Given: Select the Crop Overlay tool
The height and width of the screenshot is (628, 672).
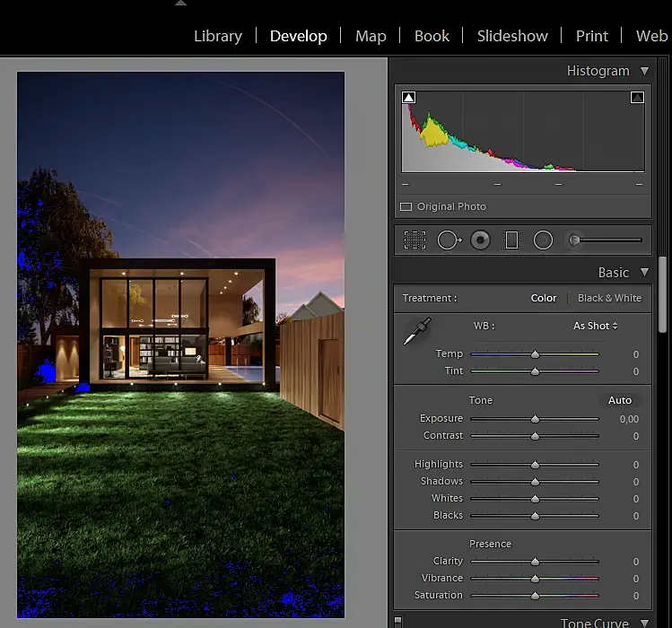Looking at the screenshot, I should 415,240.
